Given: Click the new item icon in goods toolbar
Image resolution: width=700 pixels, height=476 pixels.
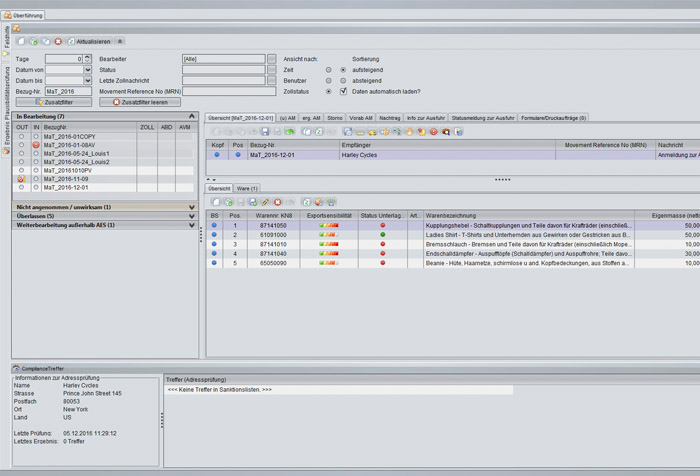Looking at the screenshot, I should (216, 202).
